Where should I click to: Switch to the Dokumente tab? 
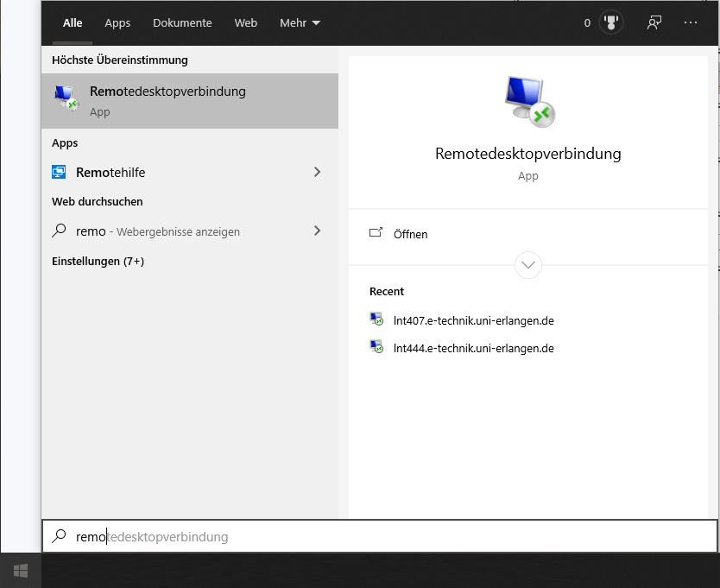click(182, 23)
